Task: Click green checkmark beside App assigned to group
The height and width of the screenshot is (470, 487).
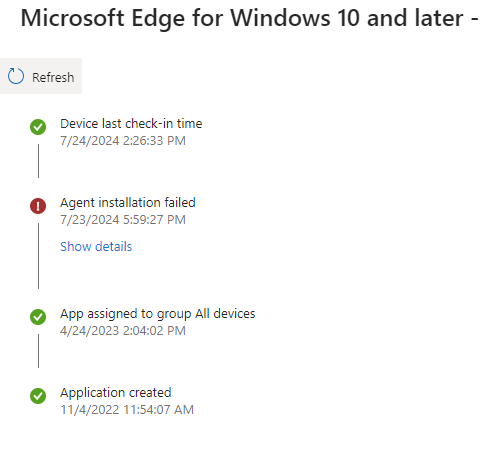Action: tap(38, 317)
